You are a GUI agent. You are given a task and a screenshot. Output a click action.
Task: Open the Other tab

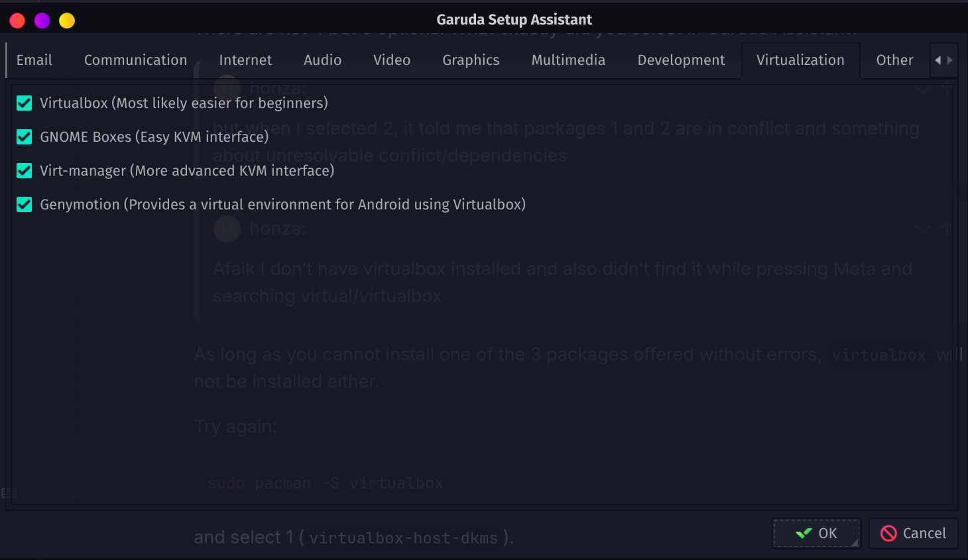click(894, 60)
